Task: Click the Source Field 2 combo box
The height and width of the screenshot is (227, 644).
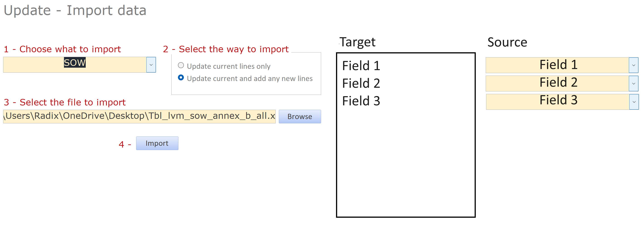Action: pyautogui.click(x=557, y=83)
